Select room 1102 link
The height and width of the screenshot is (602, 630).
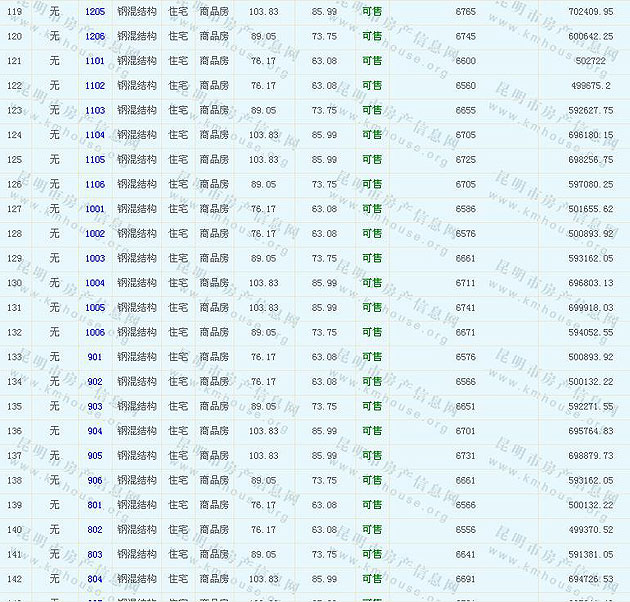coord(95,86)
